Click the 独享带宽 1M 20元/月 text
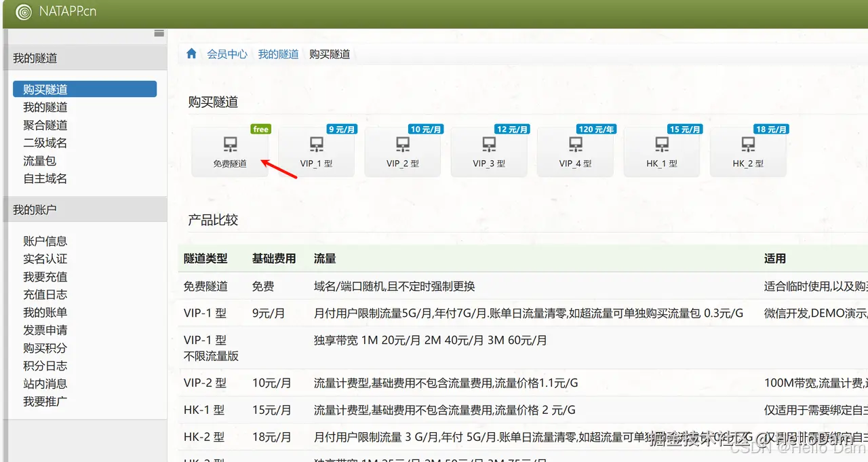The width and height of the screenshot is (868, 462). [x=431, y=340]
